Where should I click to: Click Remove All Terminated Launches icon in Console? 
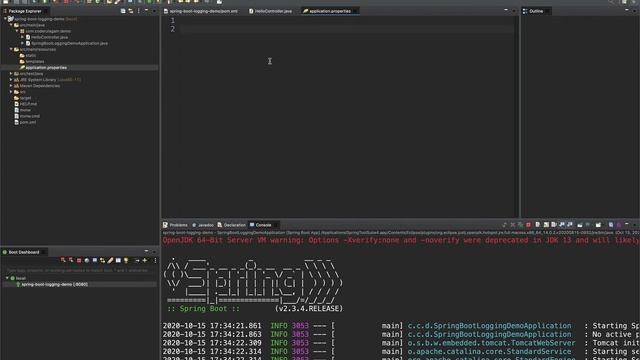click(520, 225)
